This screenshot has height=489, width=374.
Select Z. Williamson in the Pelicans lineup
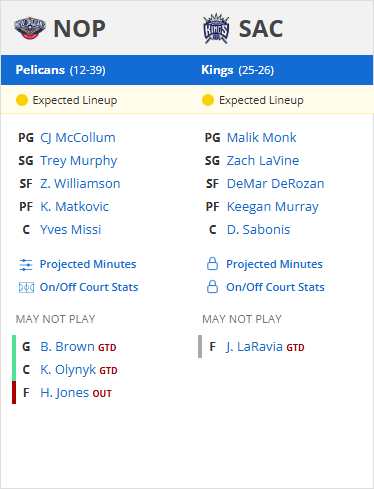[80, 184]
